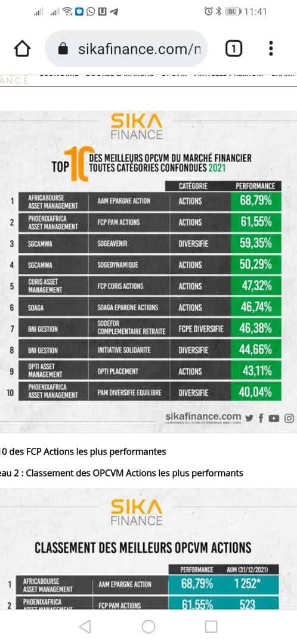
Task: Tap the AAM Epargne Action row
Action: [150, 202]
